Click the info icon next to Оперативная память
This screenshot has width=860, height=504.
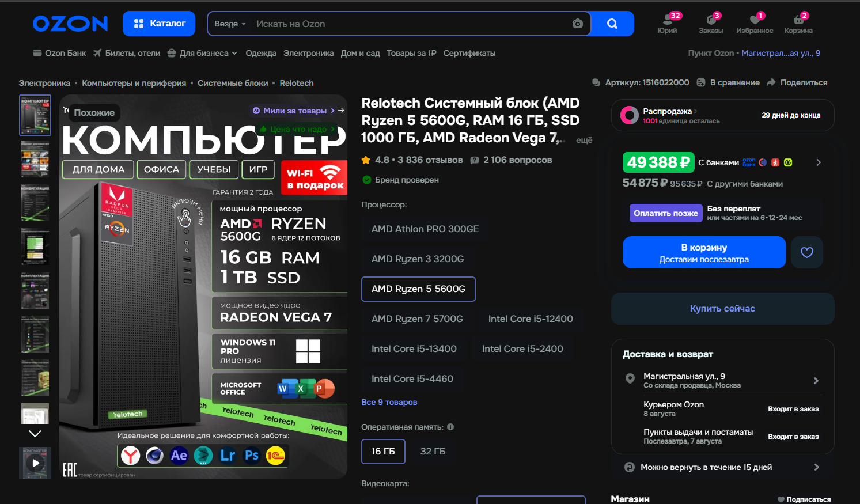pyautogui.click(x=450, y=427)
